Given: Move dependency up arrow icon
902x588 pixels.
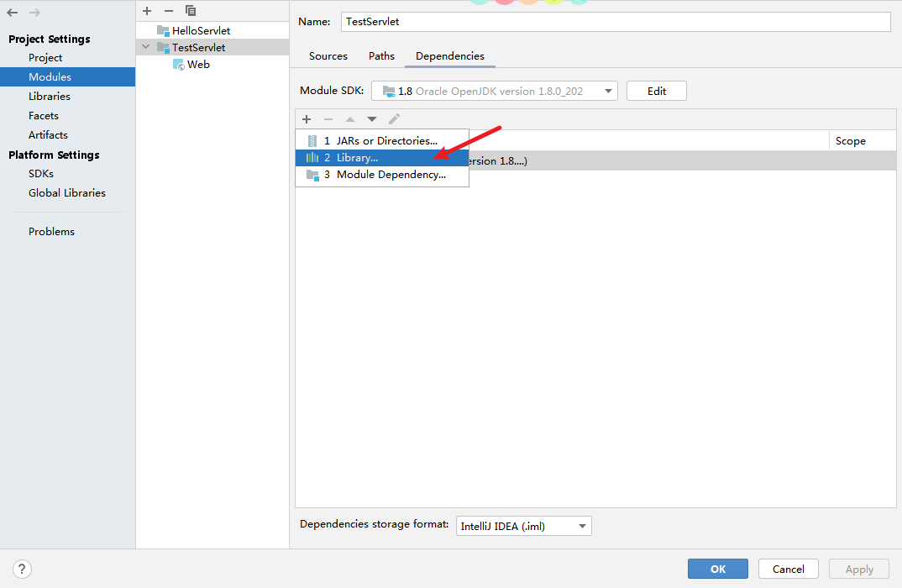Looking at the screenshot, I should (349, 119).
